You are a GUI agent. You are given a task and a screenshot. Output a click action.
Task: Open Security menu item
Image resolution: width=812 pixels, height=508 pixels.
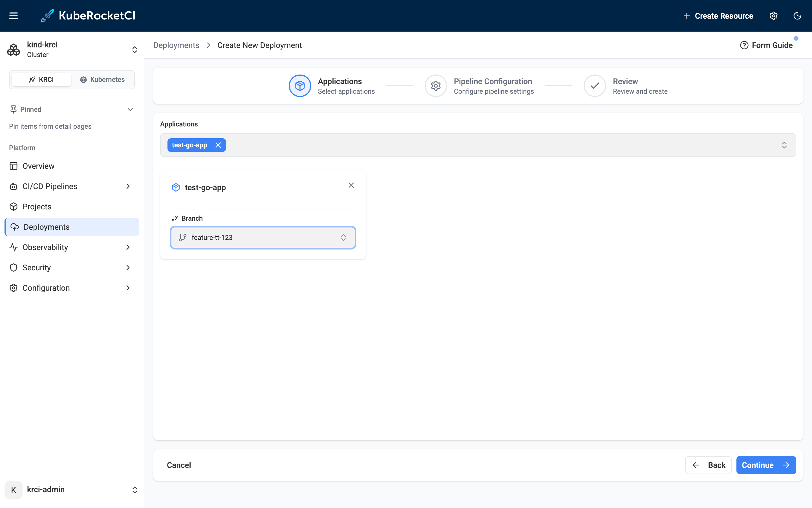point(72,268)
